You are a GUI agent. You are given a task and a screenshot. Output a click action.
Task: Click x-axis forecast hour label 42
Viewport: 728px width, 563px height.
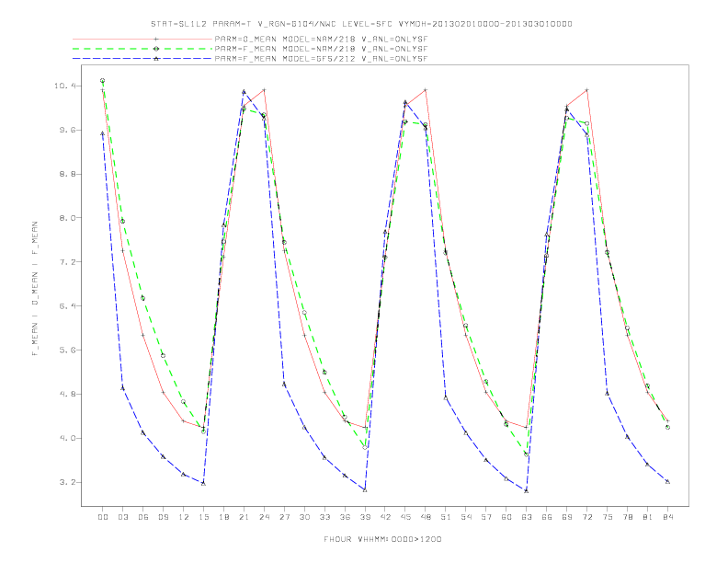tap(385, 517)
